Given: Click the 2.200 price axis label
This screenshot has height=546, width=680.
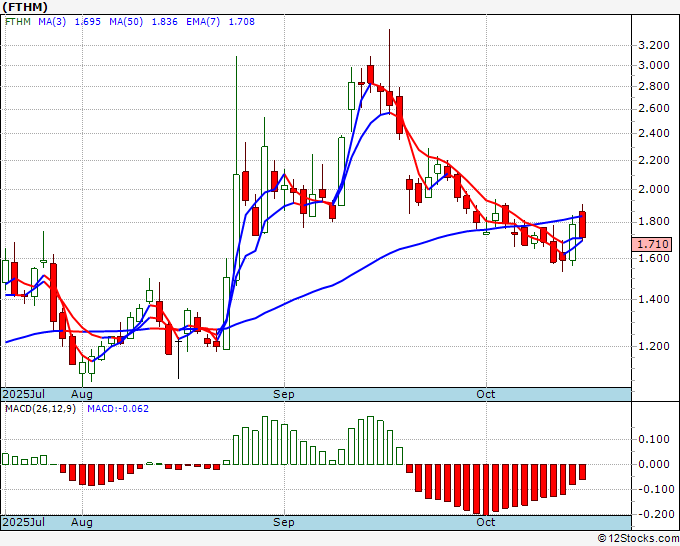Looking at the screenshot, I should click(654, 160).
